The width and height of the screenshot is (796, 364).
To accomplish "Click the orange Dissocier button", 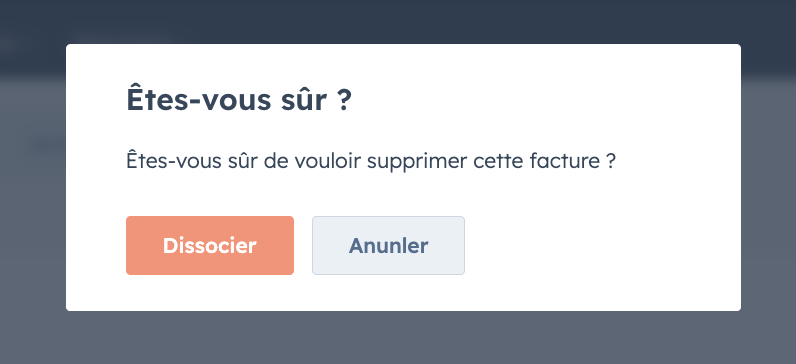I will pyautogui.click(x=210, y=246).
